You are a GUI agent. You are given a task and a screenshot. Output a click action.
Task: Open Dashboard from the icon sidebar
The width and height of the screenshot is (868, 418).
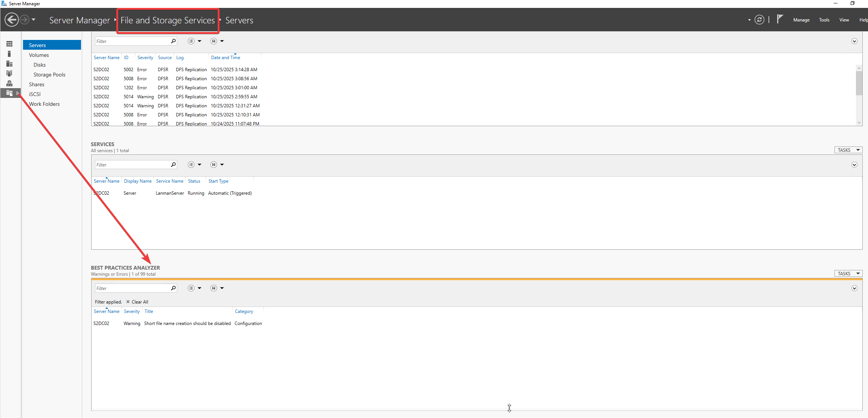[x=9, y=44]
